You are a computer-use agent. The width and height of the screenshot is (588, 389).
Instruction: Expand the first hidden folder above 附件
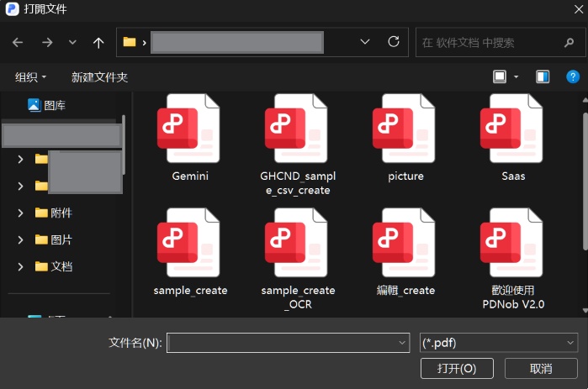pos(20,160)
